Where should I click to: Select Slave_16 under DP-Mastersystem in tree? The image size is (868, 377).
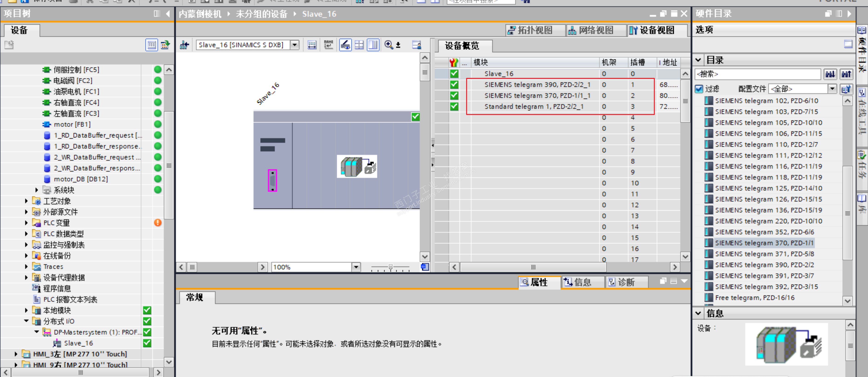[78, 343]
